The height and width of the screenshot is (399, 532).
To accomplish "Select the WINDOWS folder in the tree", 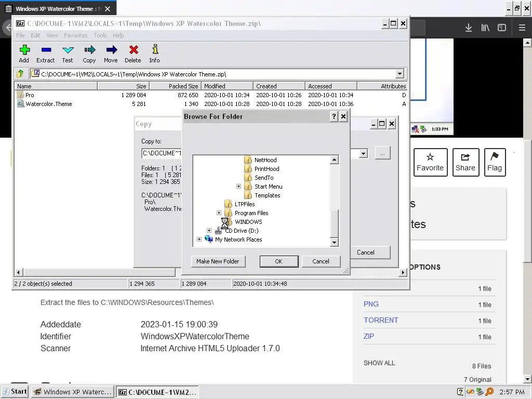I will click(248, 221).
